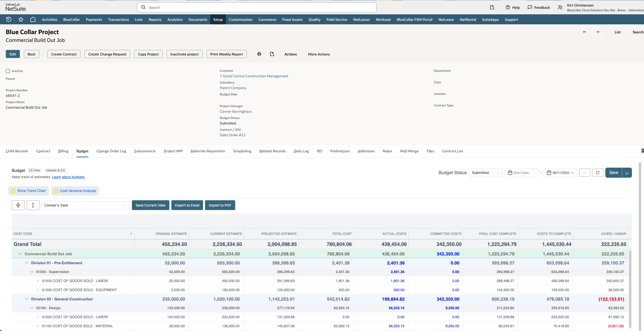Switch to the Change Order Log tab
Screen dimensions: 644x331
111,151
